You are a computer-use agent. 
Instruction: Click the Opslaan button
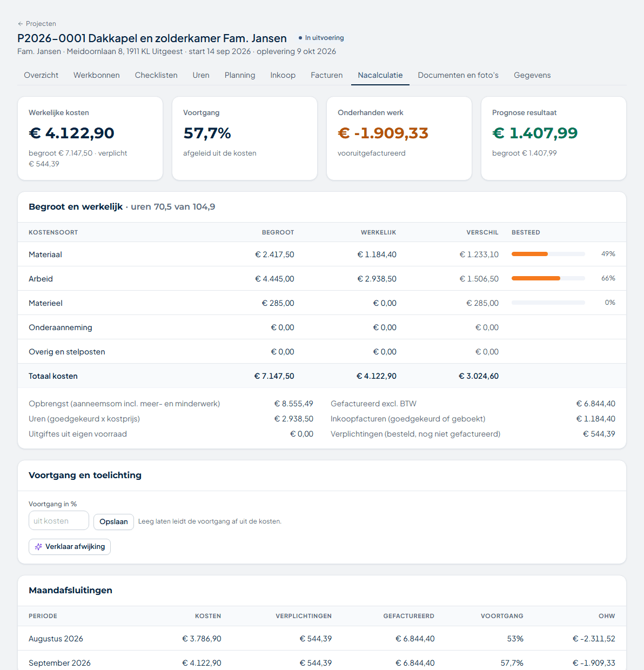pos(113,521)
